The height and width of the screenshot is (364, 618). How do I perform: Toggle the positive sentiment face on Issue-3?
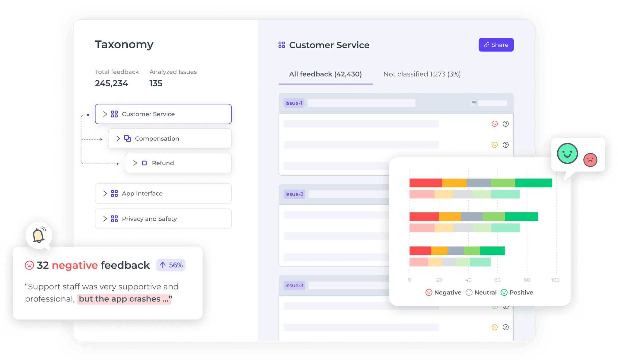point(495,306)
